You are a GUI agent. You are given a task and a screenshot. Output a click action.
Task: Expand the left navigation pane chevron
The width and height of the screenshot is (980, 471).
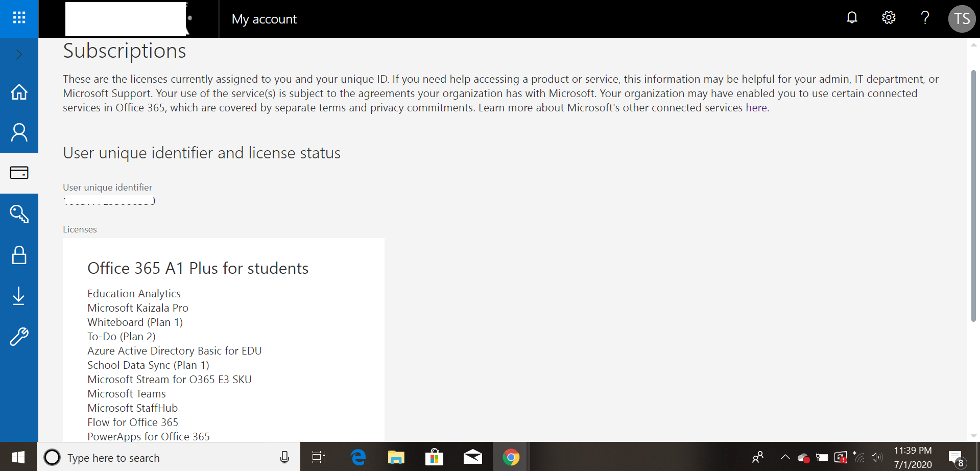pyautogui.click(x=19, y=54)
